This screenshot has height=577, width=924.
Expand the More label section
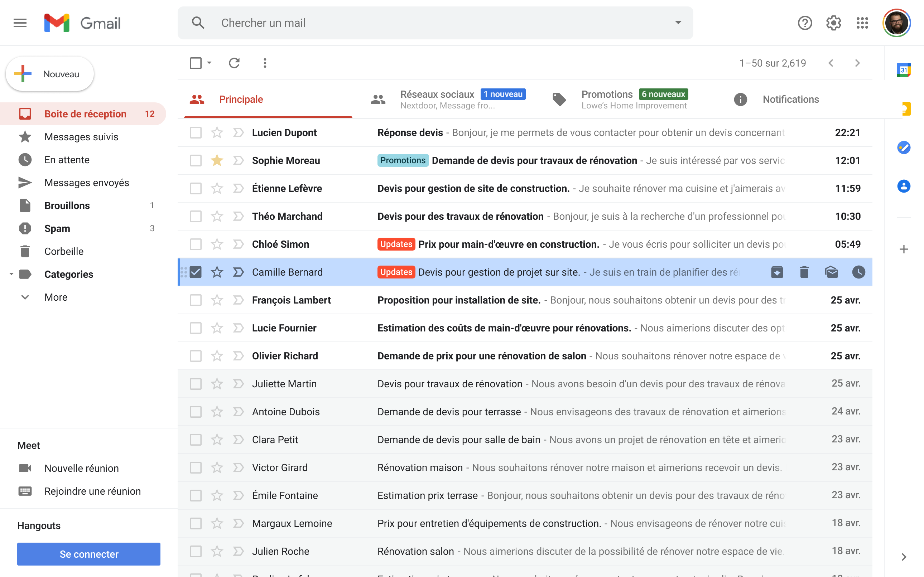25,297
